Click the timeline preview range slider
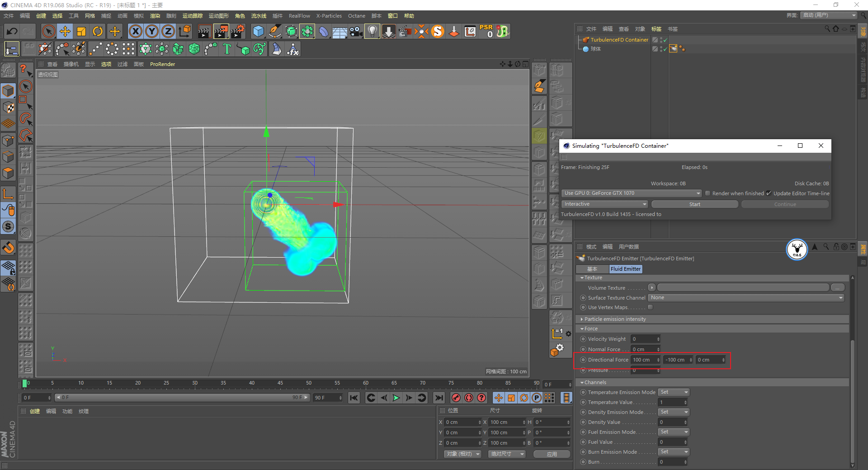This screenshot has width=868, height=470. point(182,398)
